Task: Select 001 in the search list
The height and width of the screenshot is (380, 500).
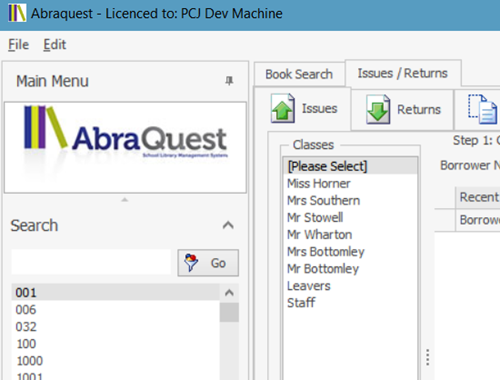Action: (116, 292)
